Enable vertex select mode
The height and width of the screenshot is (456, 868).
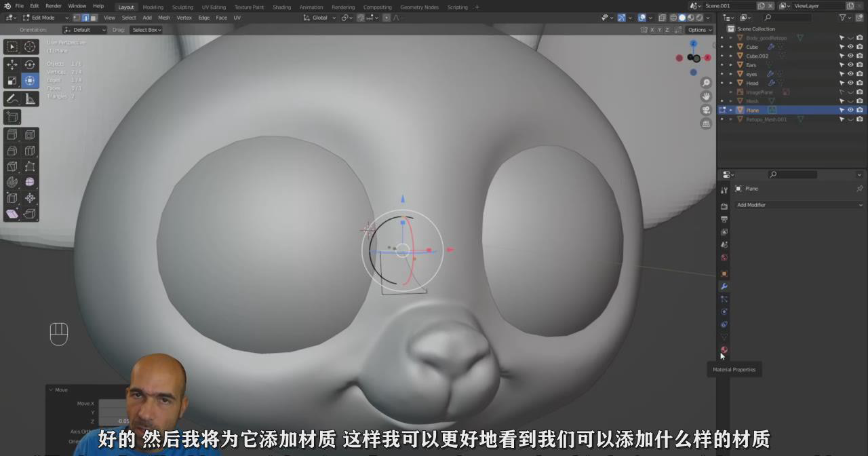coord(77,18)
